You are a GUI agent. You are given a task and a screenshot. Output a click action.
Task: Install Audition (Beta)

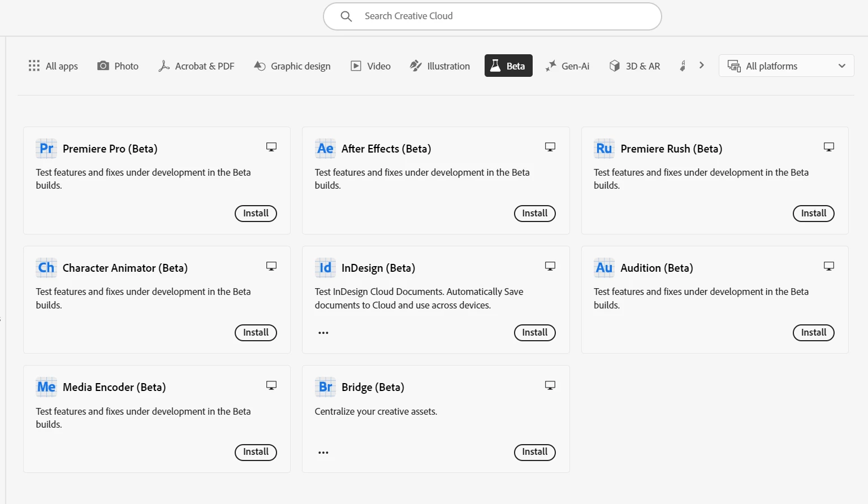click(814, 333)
